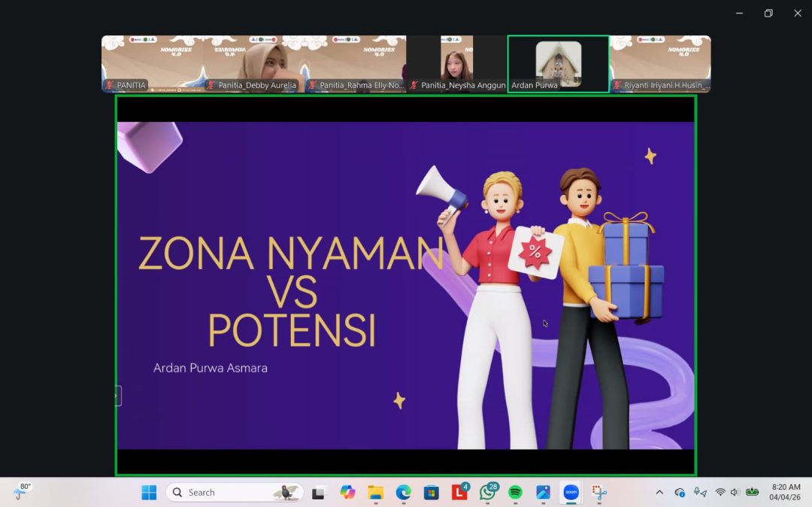The width and height of the screenshot is (812, 507).
Task: Expand the left side panel handle
Action: (x=117, y=396)
